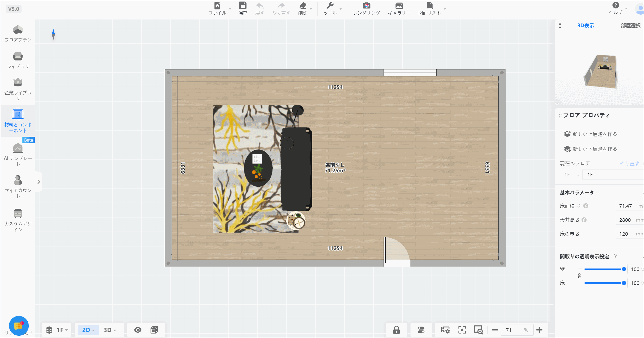Click the zoom region magnifier icon

tap(479, 330)
